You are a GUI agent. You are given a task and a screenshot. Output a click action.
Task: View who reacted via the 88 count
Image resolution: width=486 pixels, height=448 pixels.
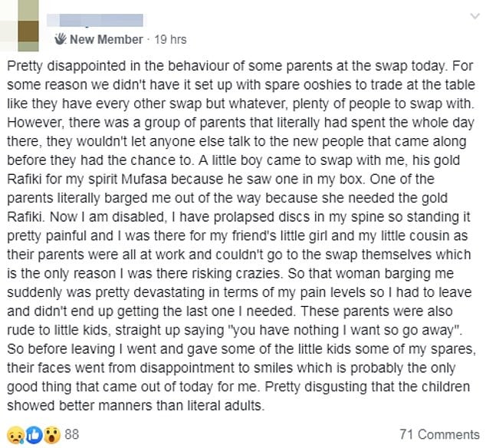tap(73, 434)
